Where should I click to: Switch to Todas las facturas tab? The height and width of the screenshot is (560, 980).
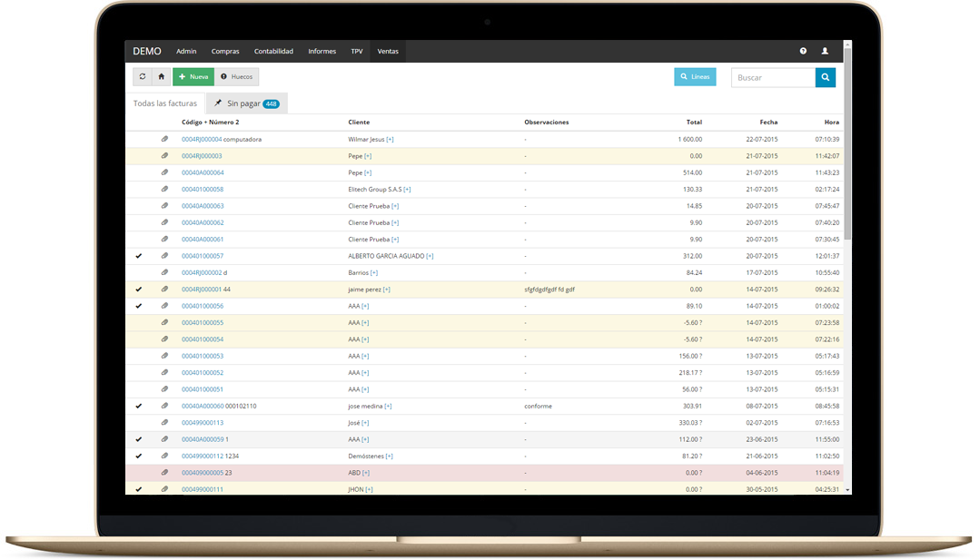coord(165,103)
